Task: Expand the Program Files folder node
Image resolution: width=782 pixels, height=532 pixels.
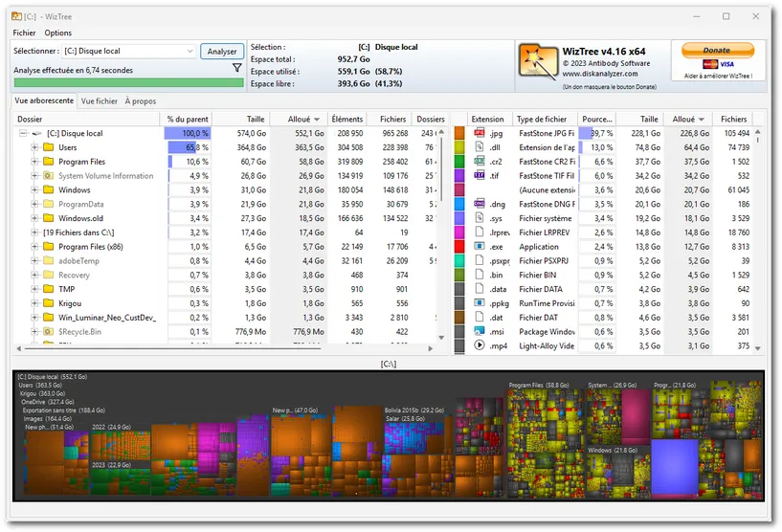Action: (x=34, y=162)
